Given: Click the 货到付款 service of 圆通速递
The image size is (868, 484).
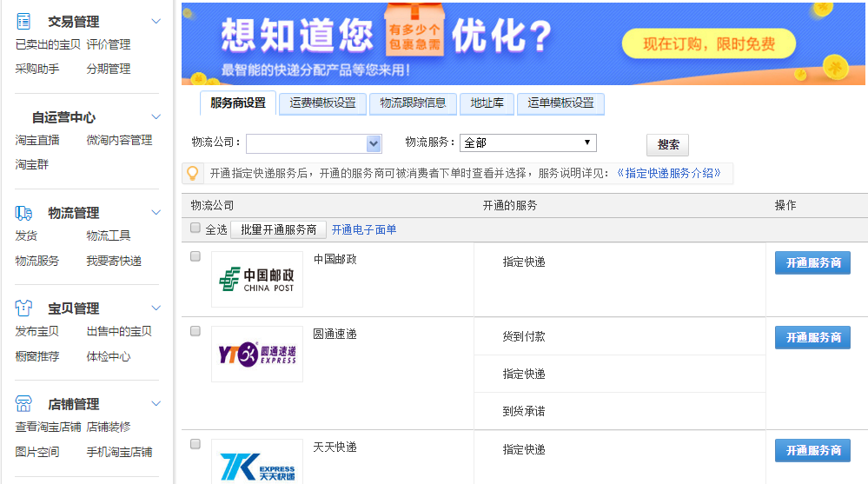Looking at the screenshot, I should (524, 336).
